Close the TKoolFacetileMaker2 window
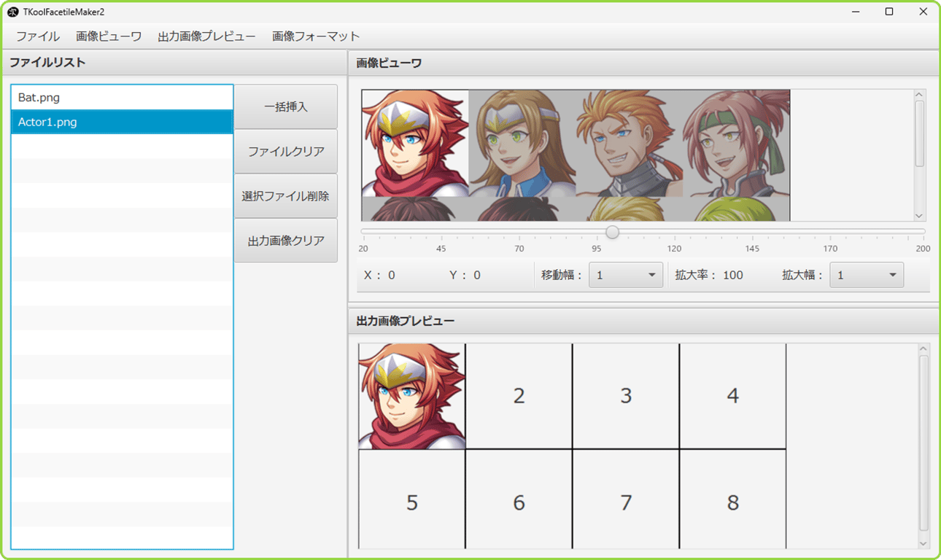 point(923,12)
